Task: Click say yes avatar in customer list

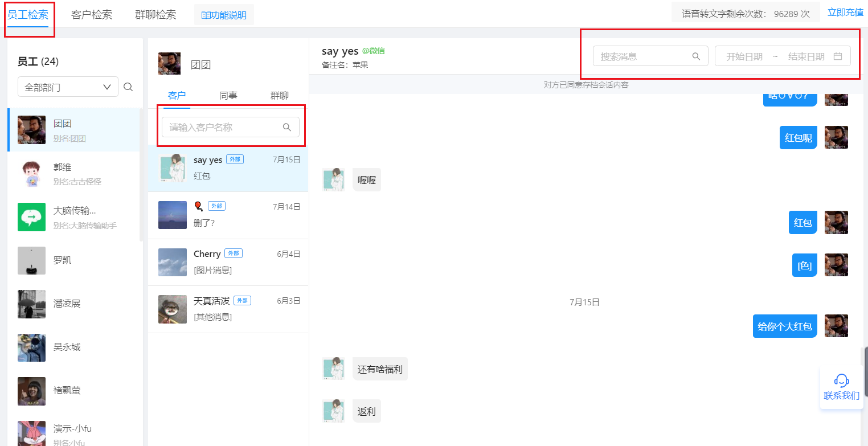Action: 173,168
